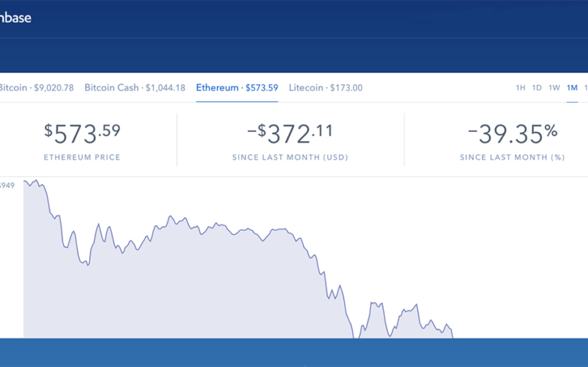Select the Ethereum price tab

click(237, 88)
